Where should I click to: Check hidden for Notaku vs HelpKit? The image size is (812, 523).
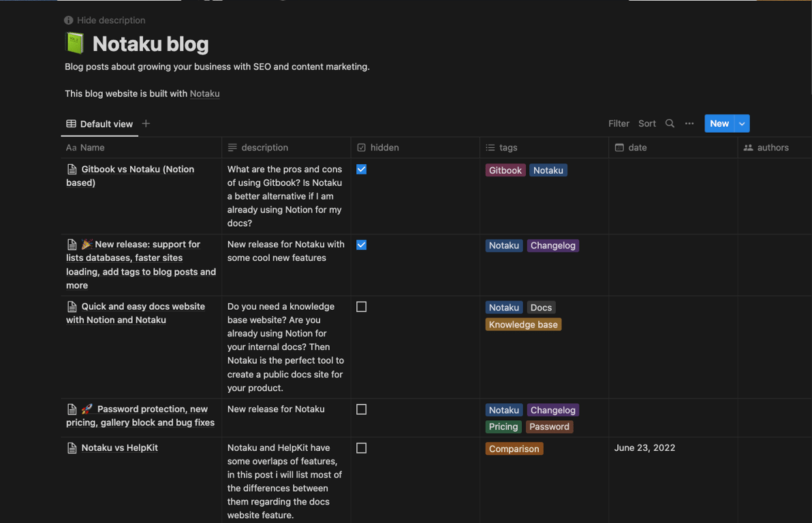pyautogui.click(x=362, y=449)
